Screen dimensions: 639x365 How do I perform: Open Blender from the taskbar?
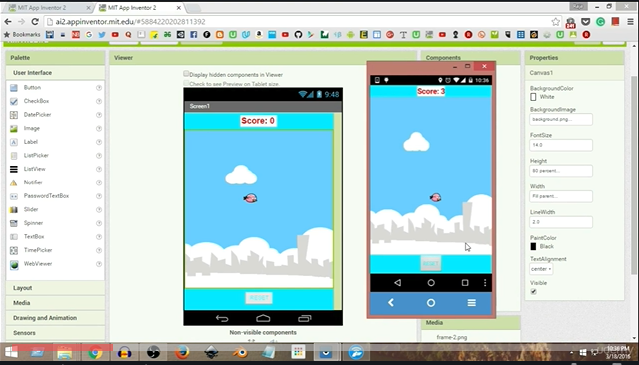tap(240, 352)
